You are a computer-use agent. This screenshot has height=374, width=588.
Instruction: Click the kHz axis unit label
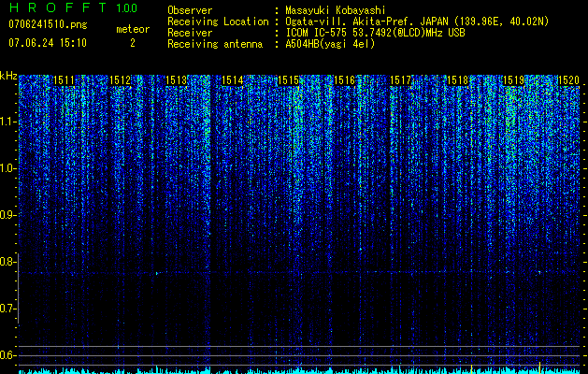click(x=8, y=76)
